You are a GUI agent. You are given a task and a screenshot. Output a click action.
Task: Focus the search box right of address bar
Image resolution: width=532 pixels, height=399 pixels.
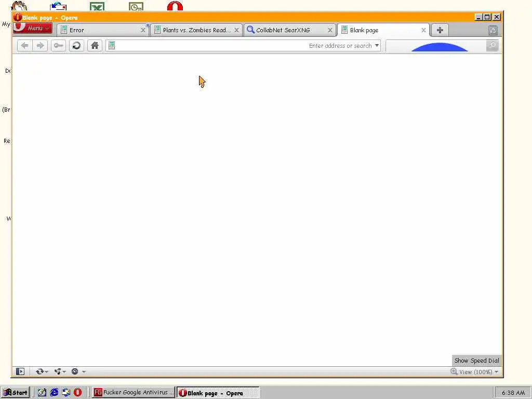[x=436, y=46]
